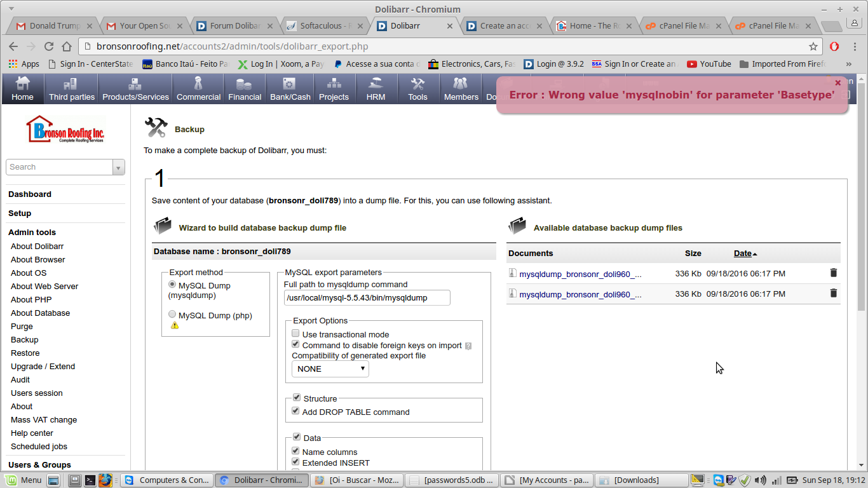Delete the second mysqldump backup file
The height and width of the screenshot is (488, 868).
[x=834, y=293]
